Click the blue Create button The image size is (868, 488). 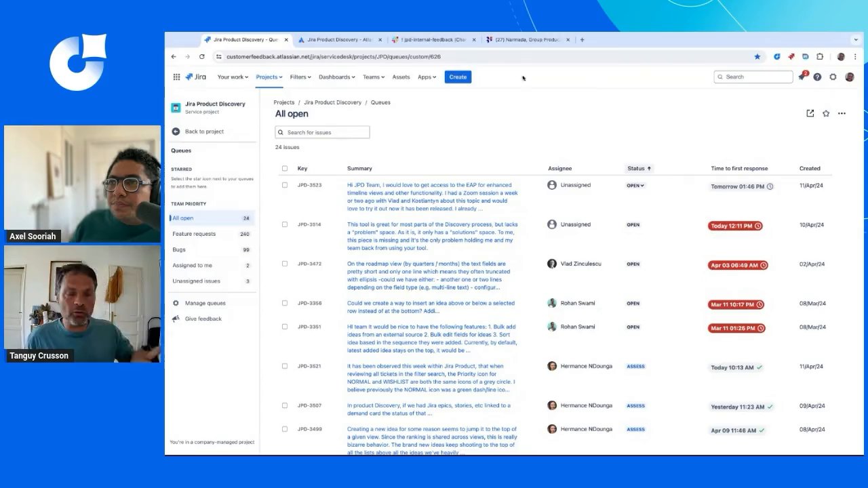point(458,77)
